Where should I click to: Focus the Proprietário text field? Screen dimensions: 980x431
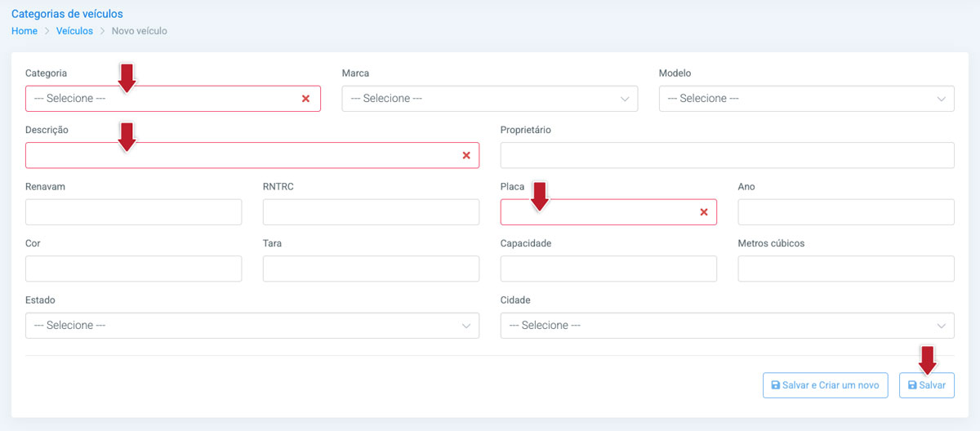(x=728, y=155)
